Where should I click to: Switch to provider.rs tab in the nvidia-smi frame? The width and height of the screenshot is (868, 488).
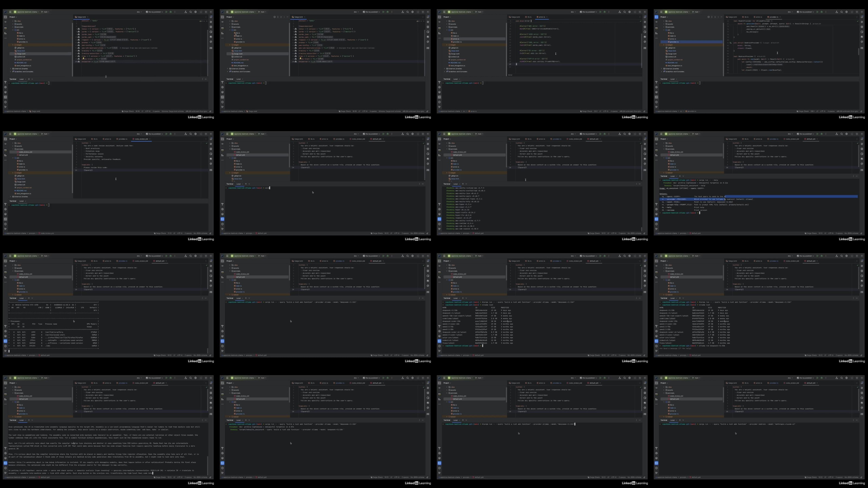123,261
